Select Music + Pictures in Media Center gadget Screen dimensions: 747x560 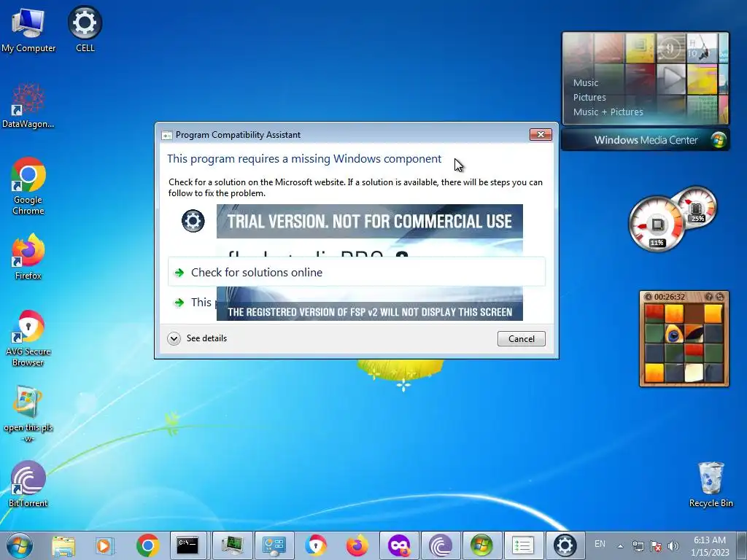point(608,112)
